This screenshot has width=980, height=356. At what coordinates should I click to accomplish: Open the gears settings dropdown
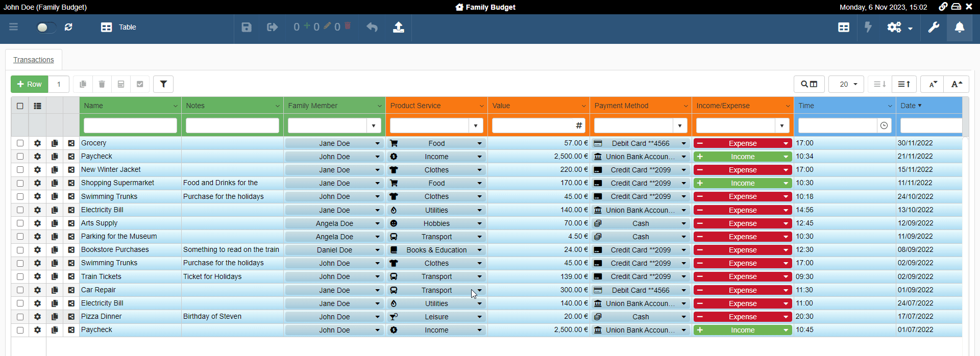[899, 28]
